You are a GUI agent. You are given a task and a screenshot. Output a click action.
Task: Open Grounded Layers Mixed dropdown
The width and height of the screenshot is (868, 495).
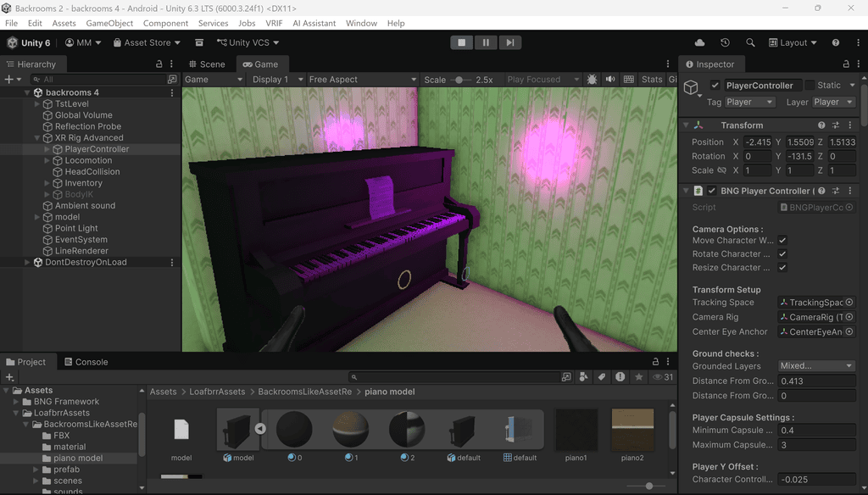816,366
